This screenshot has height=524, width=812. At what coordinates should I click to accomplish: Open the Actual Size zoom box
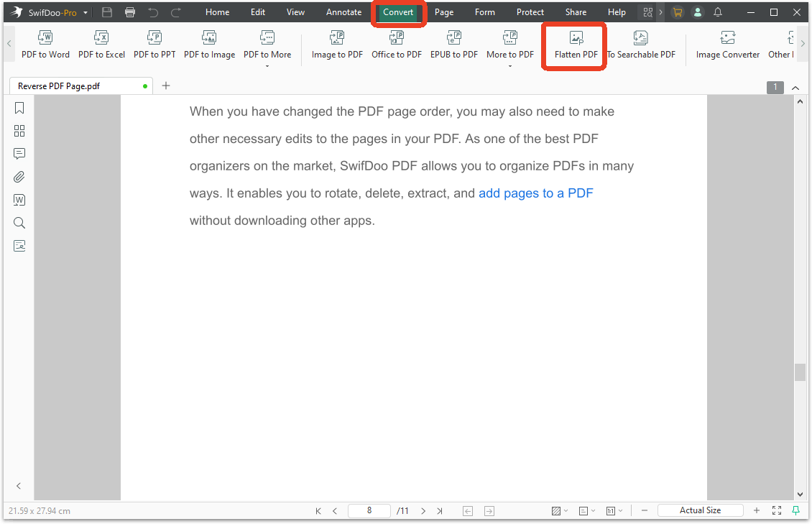pyautogui.click(x=700, y=510)
